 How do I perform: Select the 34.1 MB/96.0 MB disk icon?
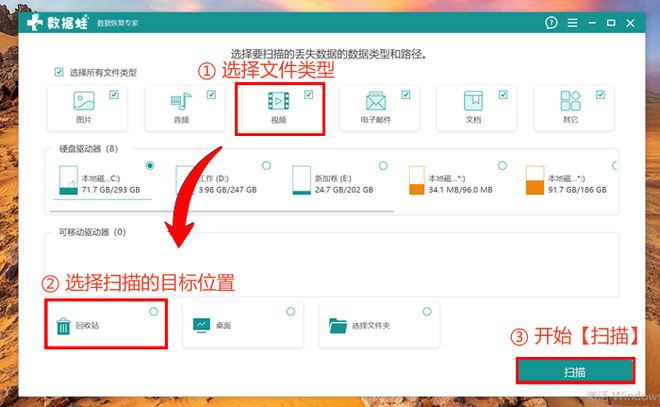[x=417, y=180]
